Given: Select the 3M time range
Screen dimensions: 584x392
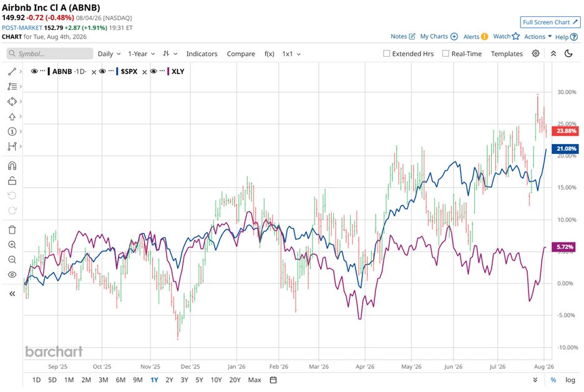Looking at the screenshot, I should [103, 380].
